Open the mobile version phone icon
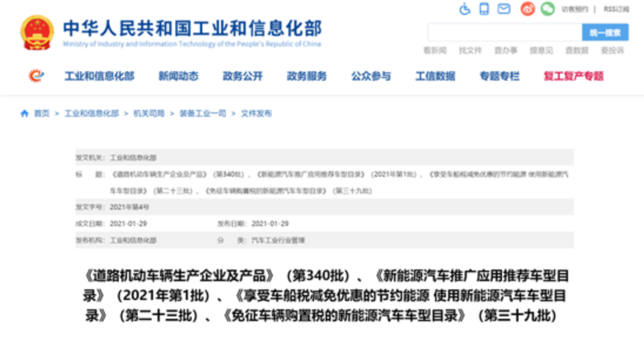 484,9
